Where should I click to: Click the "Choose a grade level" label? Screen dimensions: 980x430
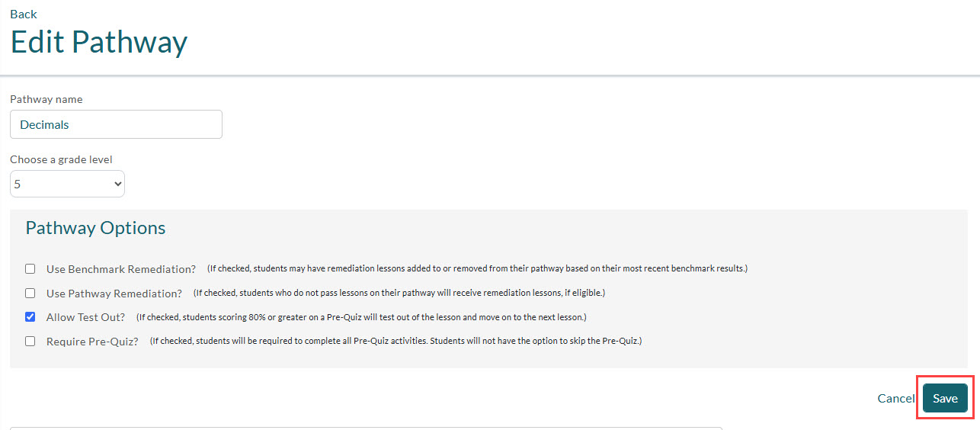61,159
